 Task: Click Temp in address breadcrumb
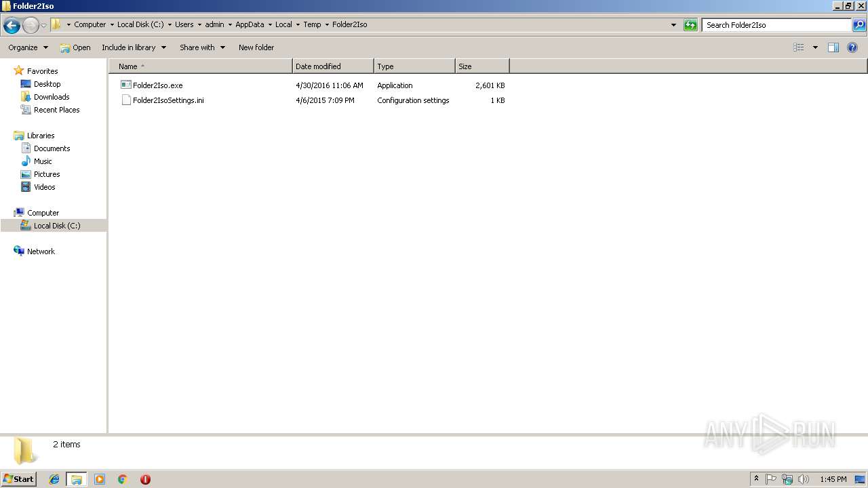[x=312, y=24]
